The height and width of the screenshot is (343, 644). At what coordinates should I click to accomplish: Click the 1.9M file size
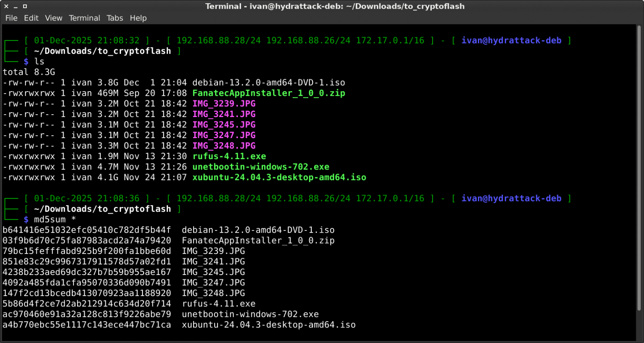pos(108,156)
